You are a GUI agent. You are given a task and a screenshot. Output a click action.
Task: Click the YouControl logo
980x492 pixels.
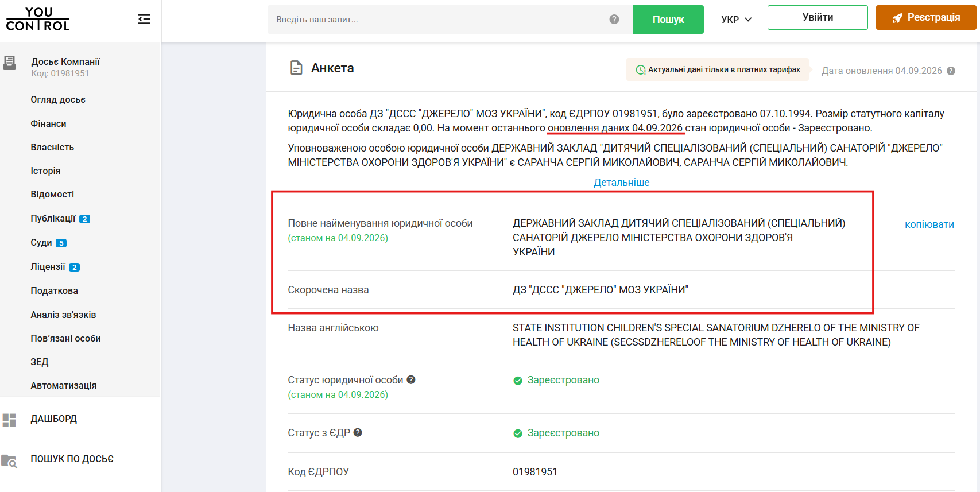(38, 19)
